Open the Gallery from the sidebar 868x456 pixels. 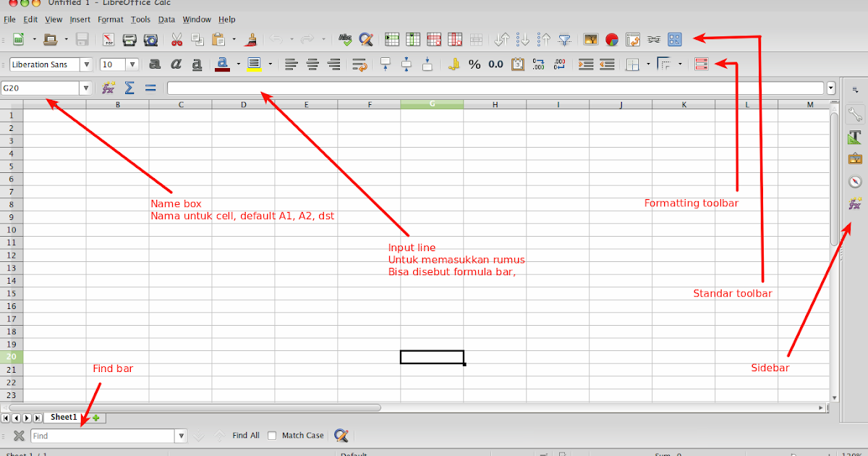click(855, 159)
